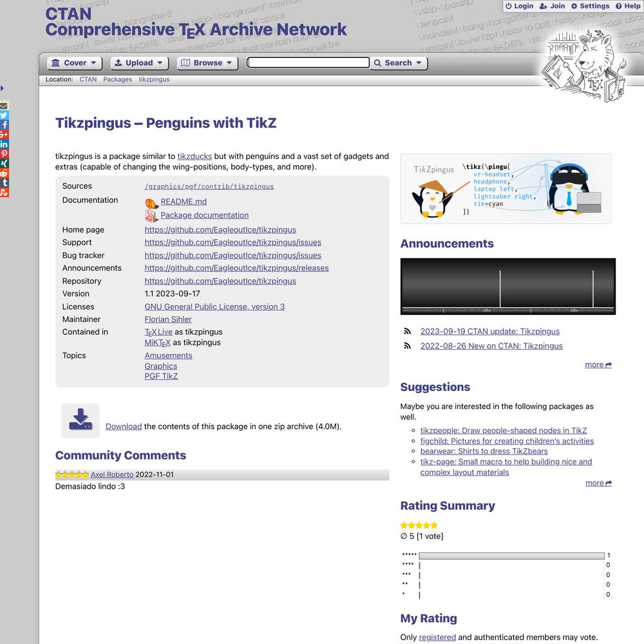Open Settings from the top bar
Viewport: 644px width, 644px height.
coord(590,6)
